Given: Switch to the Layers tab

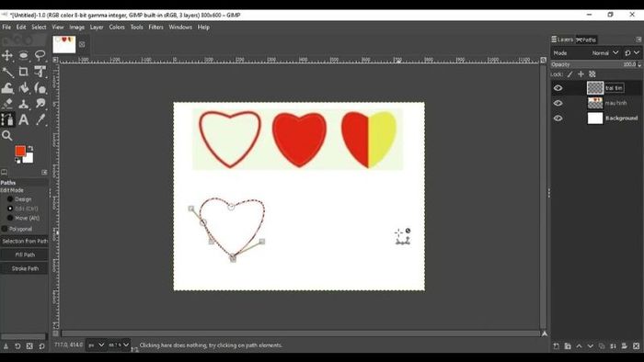Looking at the screenshot, I should (562, 40).
